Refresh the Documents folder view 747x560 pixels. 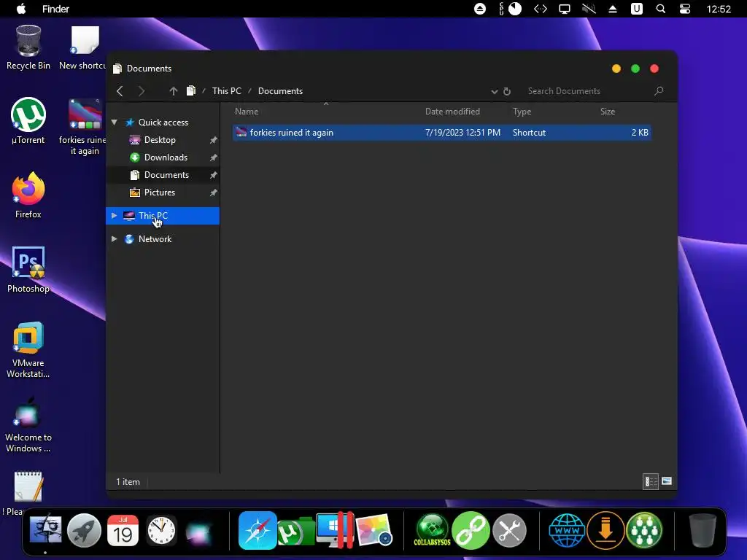pyautogui.click(x=507, y=91)
